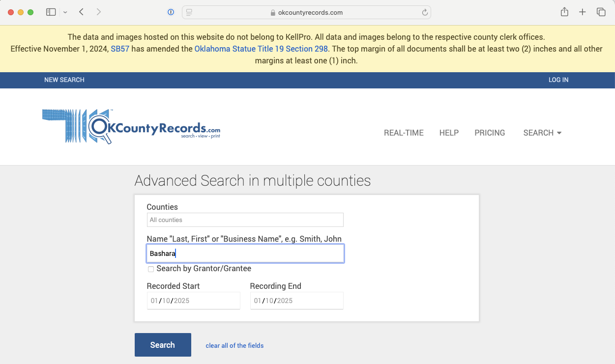Click the circled info badge in the toolbar

click(x=171, y=12)
